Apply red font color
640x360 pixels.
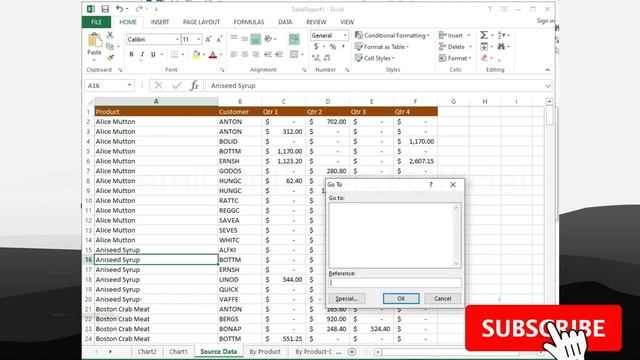tap(213, 54)
